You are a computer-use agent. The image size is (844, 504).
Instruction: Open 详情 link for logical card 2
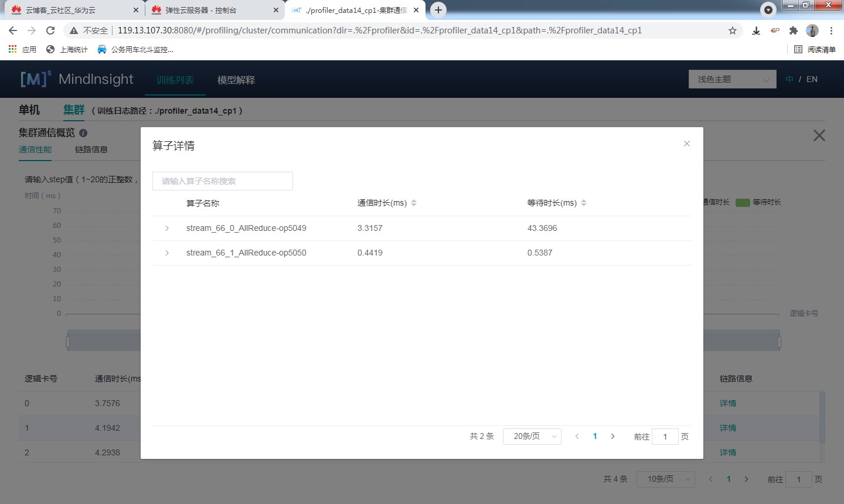(x=728, y=452)
